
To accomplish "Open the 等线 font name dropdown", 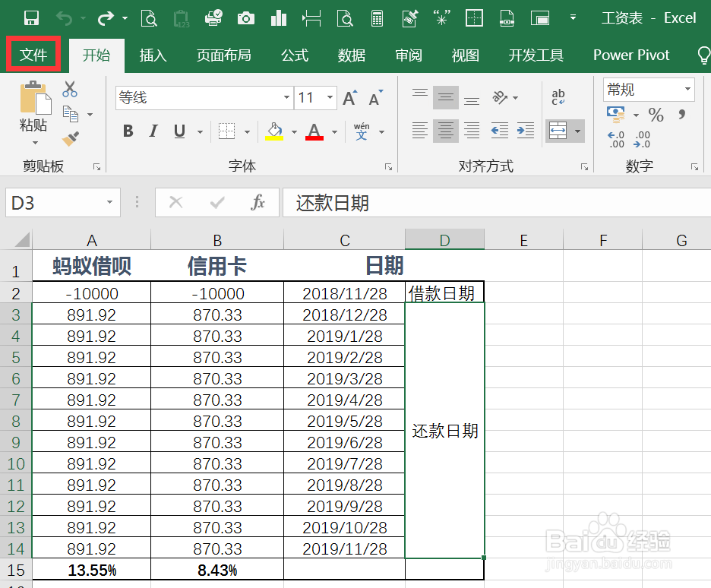I will coord(286,97).
